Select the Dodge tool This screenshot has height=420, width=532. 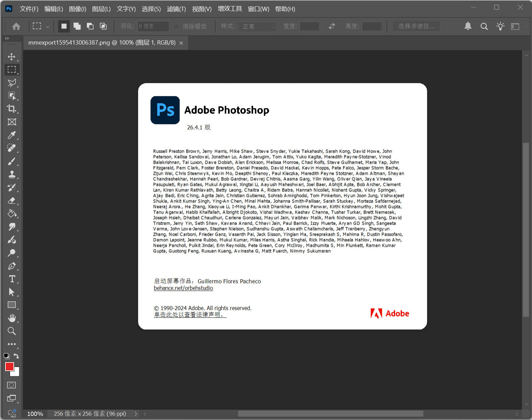(12, 253)
